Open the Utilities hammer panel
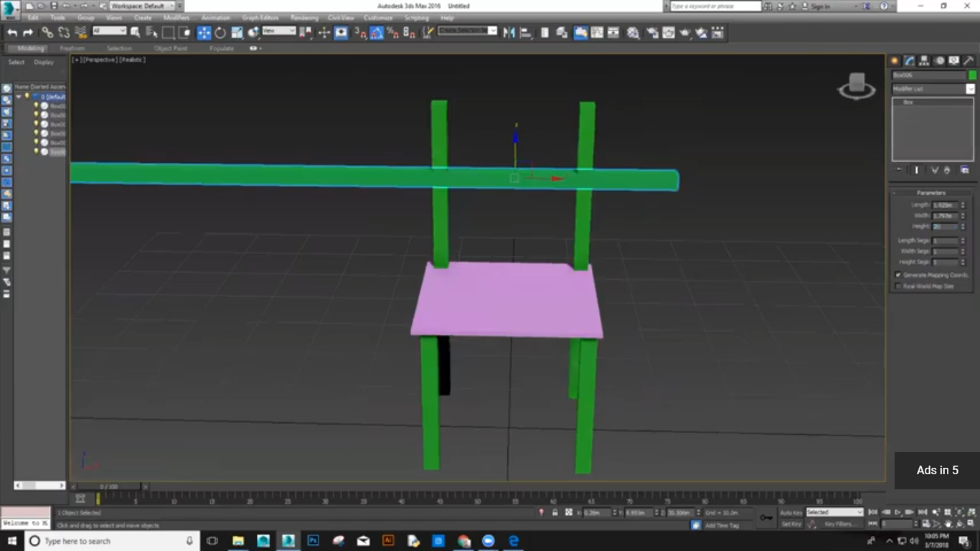The height and width of the screenshot is (551, 980). (x=968, y=61)
